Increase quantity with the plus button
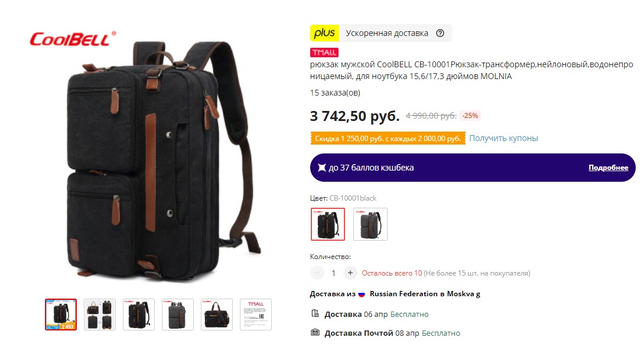The image size is (644, 347). click(x=350, y=273)
